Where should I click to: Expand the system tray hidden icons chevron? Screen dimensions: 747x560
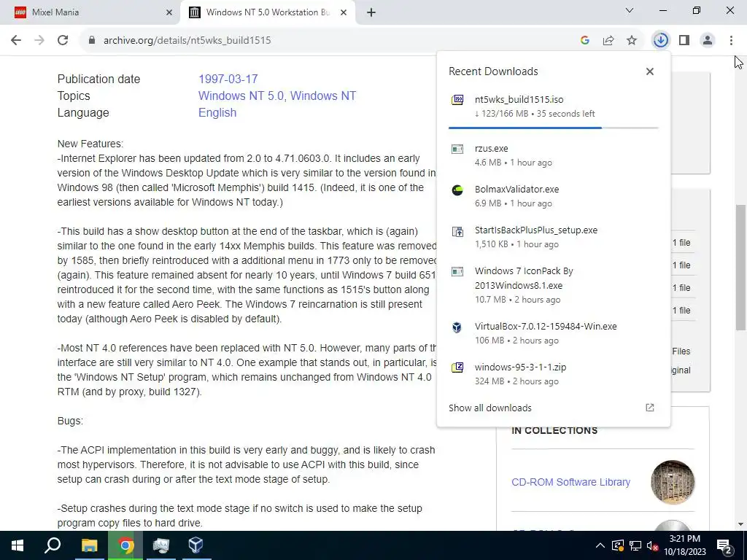tap(600, 545)
